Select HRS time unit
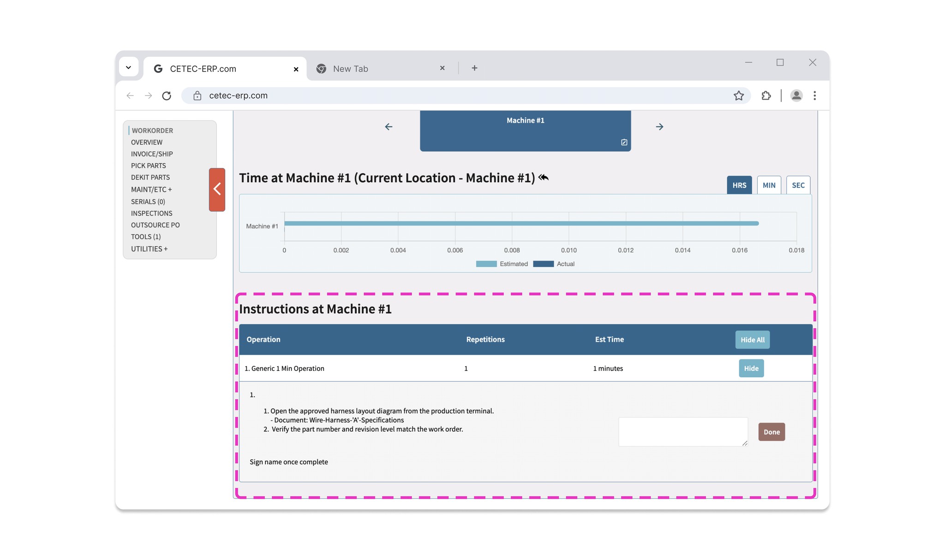This screenshot has height=560, width=945. coord(739,185)
